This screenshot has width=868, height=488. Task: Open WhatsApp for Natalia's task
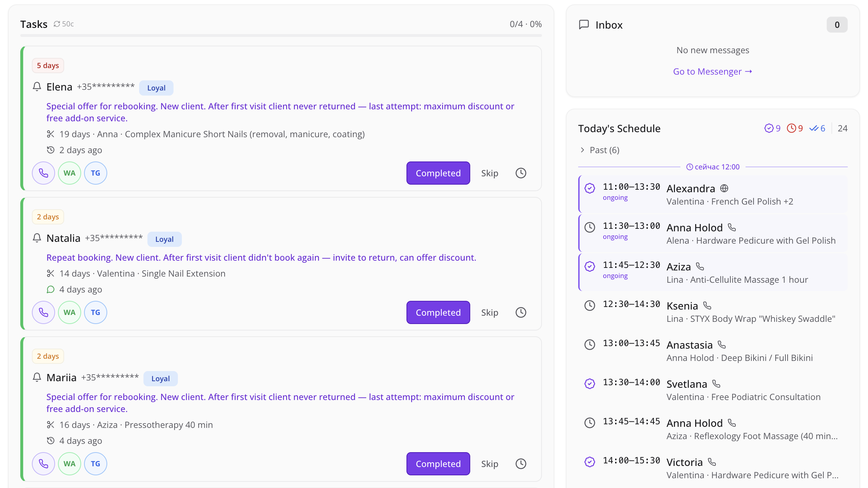[x=70, y=312]
